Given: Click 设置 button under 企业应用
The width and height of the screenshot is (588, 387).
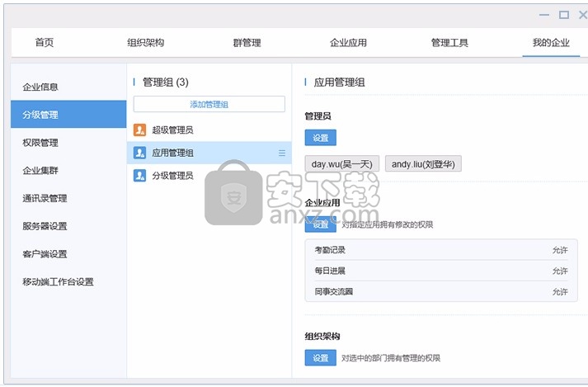Looking at the screenshot, I should [321, 224].
